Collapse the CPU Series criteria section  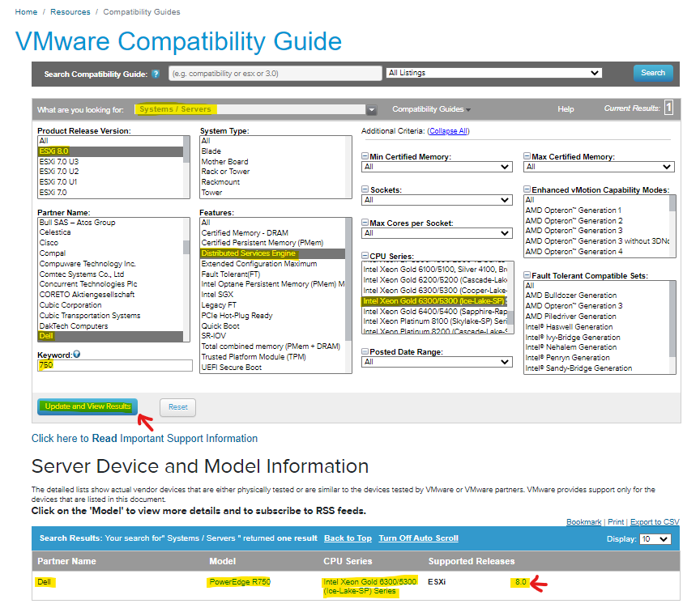click(365, 256)
